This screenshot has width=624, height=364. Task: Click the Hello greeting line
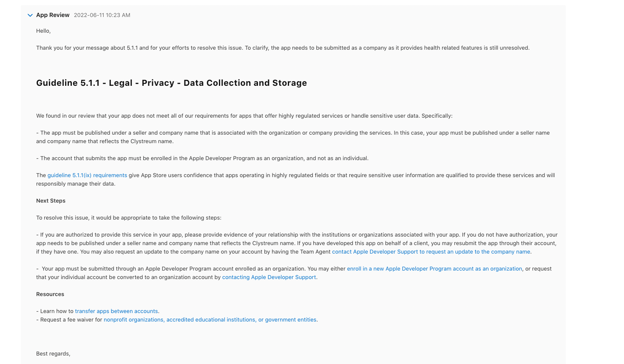coord(43,31)
